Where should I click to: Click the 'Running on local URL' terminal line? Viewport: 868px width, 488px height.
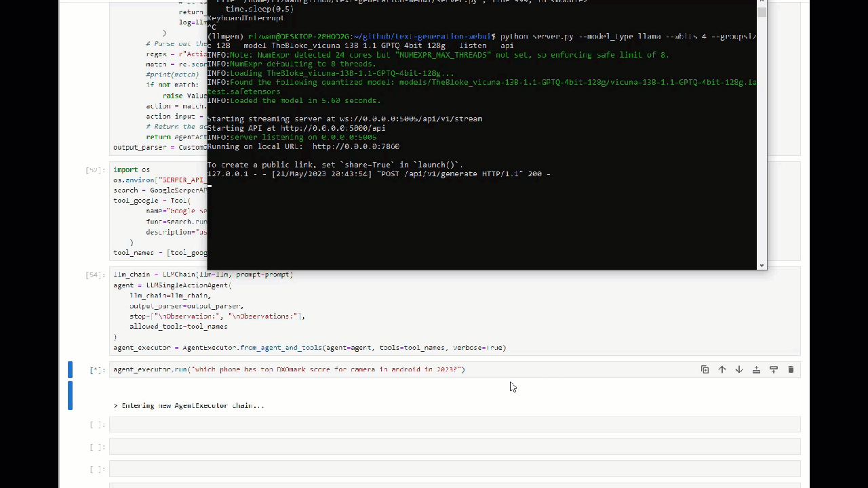(x=303, y=146)
